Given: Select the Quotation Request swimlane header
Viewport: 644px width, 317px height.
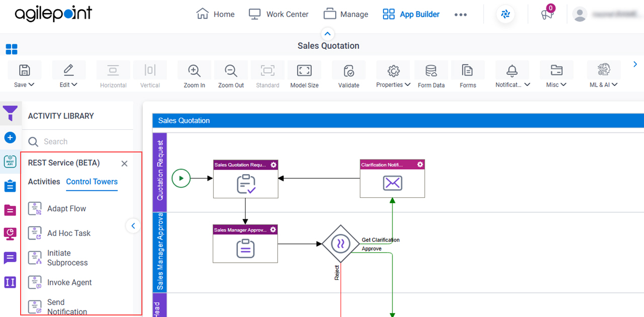Looking at the screenshot, I should point(159,172).
